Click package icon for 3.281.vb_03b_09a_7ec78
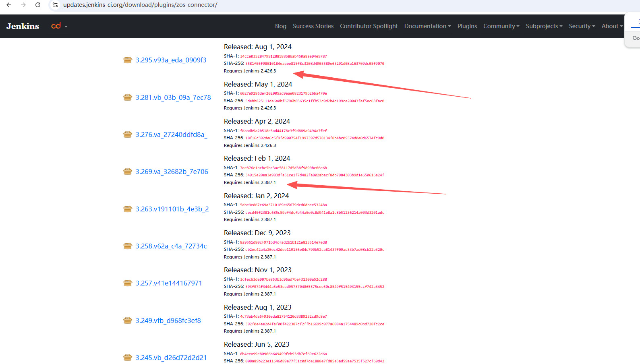 [x=128, y=97]
